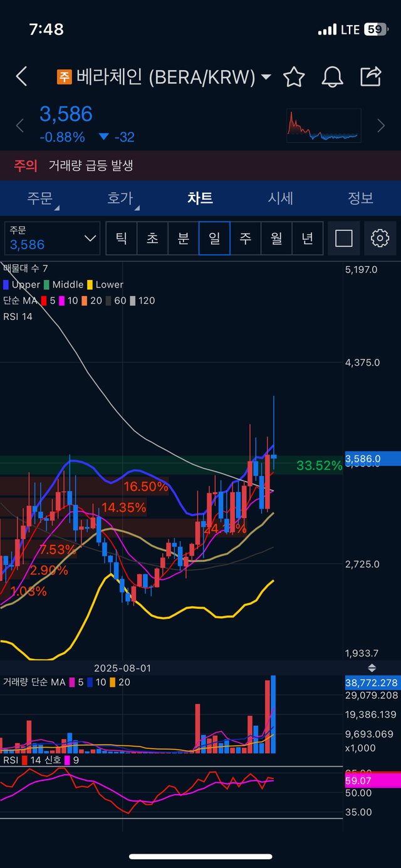The width and height of the screenshot is (401, 868).
Task: Tap the 거래량 단순 MA legend label
Action: tap(34, 682)
